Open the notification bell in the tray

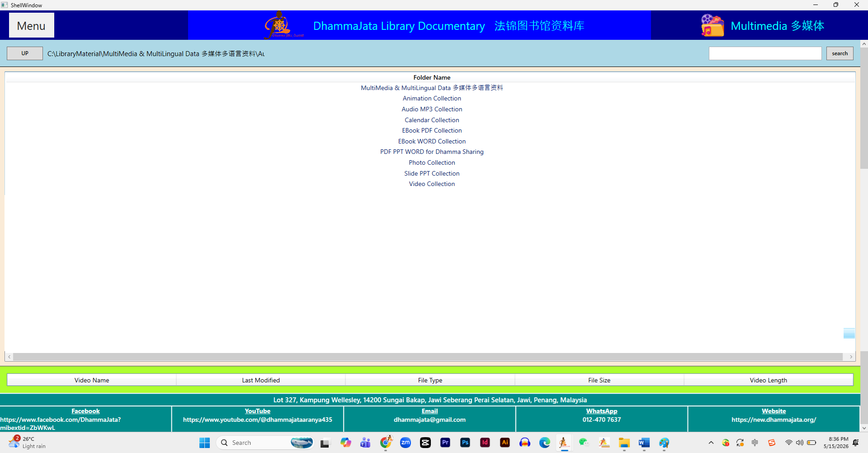click(855, 443)
